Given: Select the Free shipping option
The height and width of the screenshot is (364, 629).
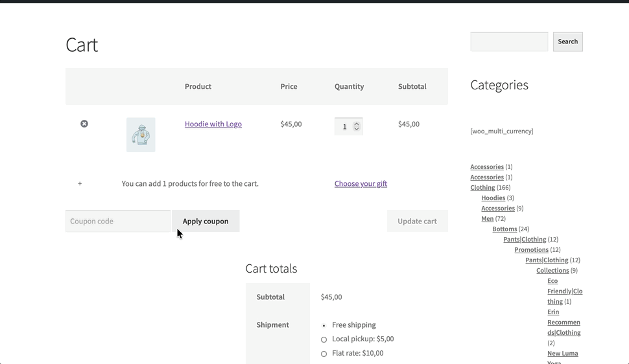Looking at the screenshot, I should click(x=324, y=326).
